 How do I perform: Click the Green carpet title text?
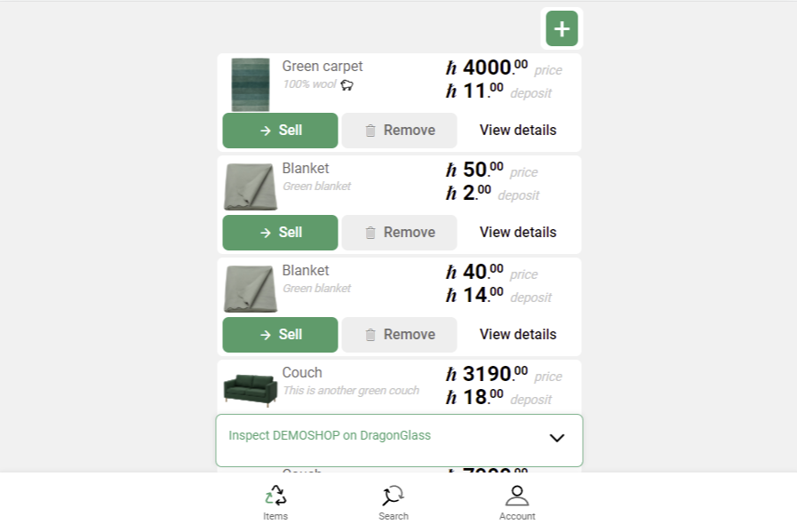tap(323, 67)
